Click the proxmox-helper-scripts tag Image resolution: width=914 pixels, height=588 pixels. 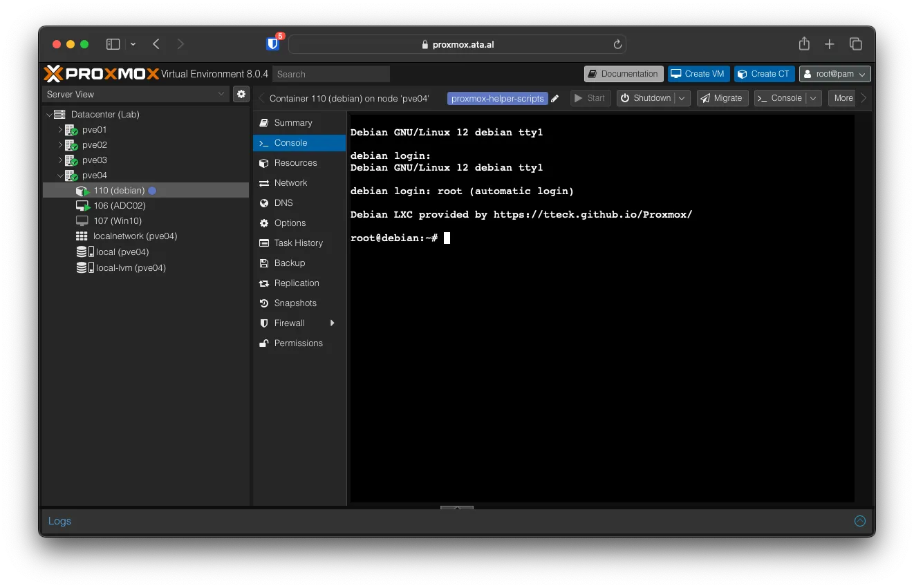[x=497, y=98]
